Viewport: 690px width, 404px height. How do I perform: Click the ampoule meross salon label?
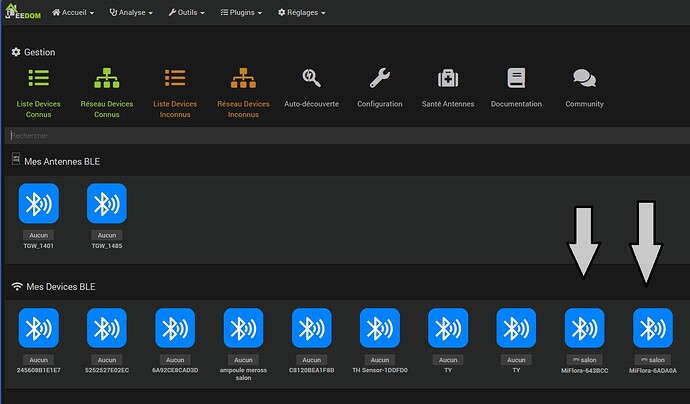(243, 374)
